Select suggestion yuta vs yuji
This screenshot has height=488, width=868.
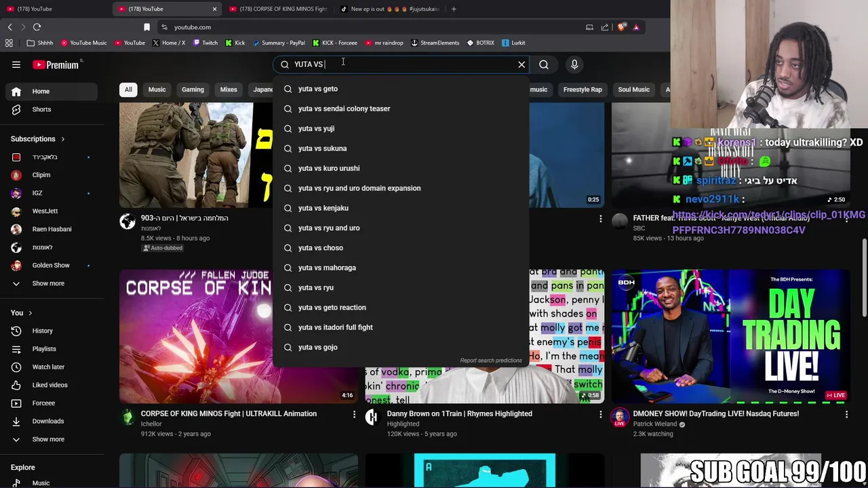(x=401, y=128)
